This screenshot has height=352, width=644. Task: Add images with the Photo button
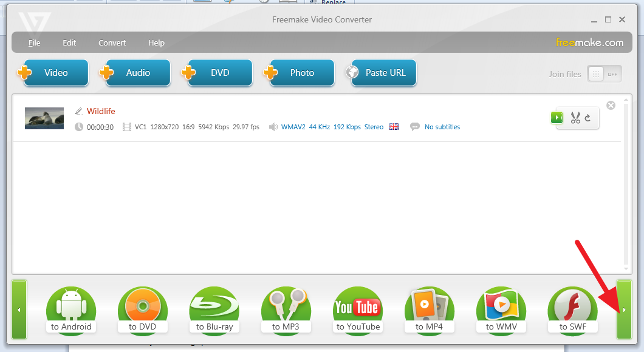300,73
